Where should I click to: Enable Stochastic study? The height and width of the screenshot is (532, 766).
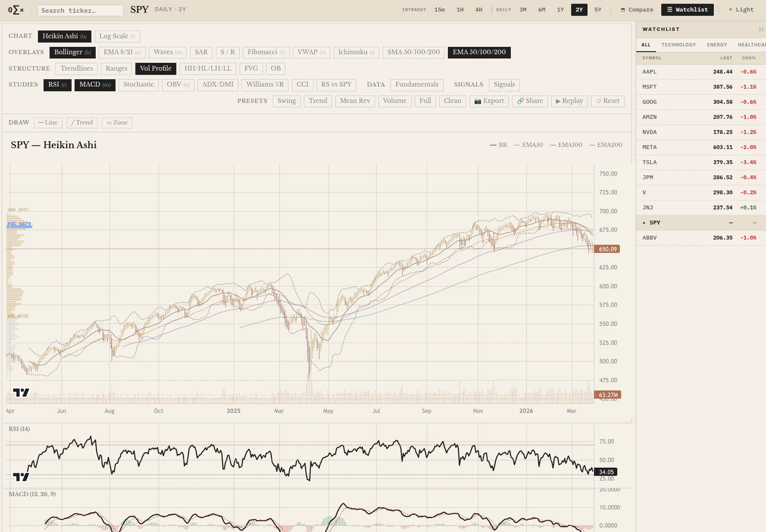coord(138,85)
